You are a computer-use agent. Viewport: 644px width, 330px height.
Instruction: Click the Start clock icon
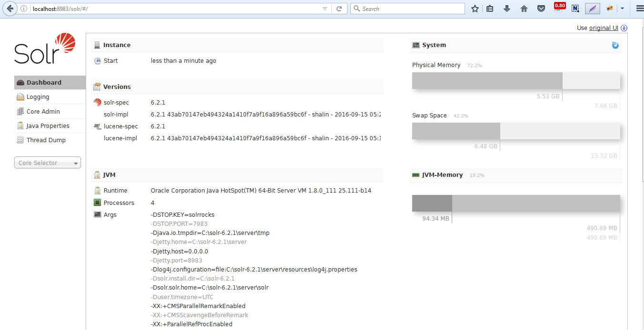[98, 61]
